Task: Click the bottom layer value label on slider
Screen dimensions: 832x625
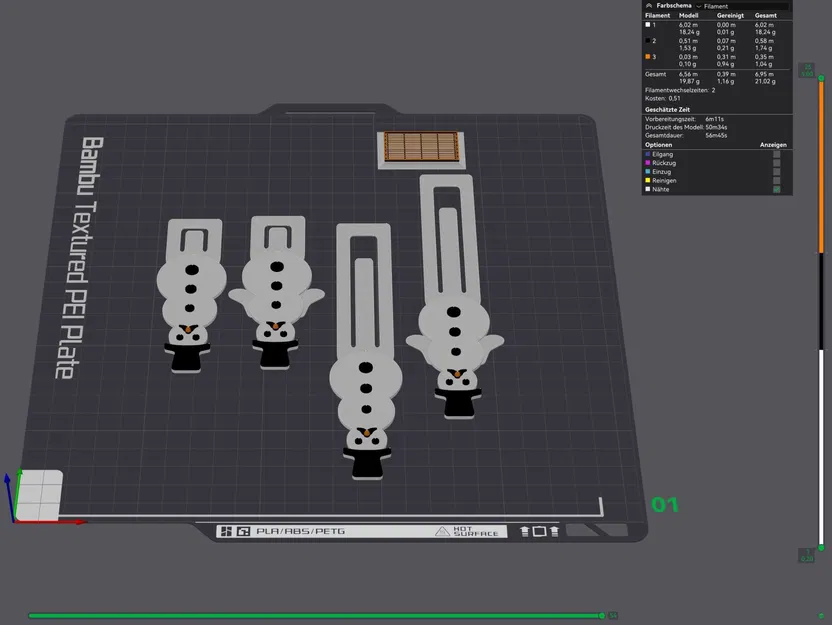Action: [807, 555]
